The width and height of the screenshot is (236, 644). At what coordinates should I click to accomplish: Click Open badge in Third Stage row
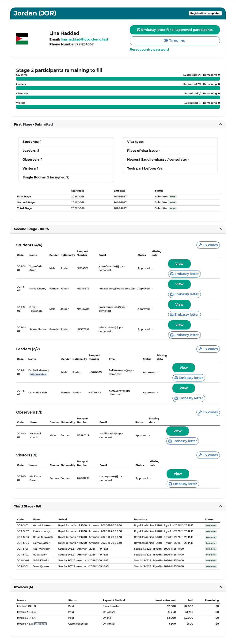click(173, 208)
